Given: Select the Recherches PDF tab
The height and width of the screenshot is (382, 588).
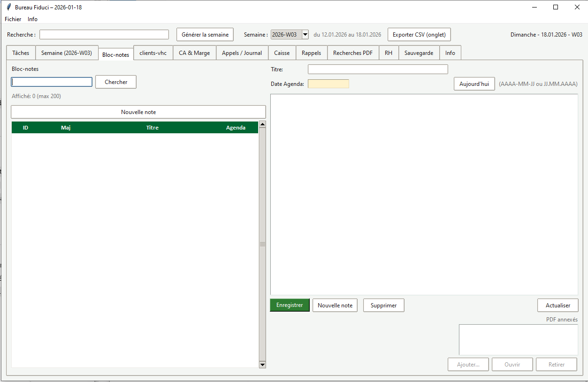Looking at the screenshot, I should point(352,53).
